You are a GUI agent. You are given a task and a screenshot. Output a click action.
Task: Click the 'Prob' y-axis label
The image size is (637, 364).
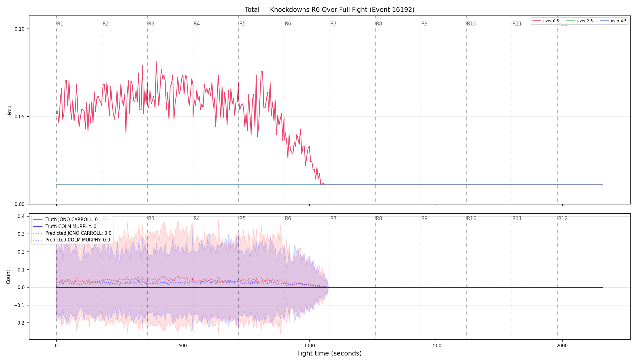click(9, 110)
